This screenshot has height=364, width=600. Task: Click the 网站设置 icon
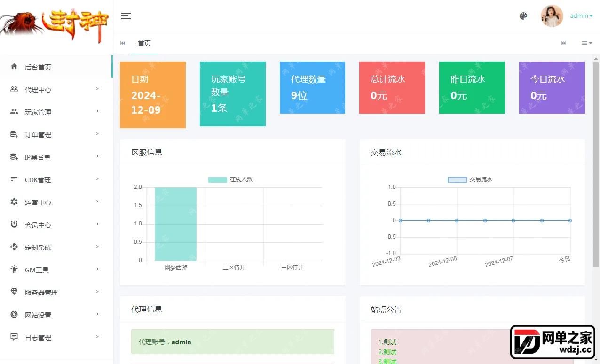pos(14,315)
